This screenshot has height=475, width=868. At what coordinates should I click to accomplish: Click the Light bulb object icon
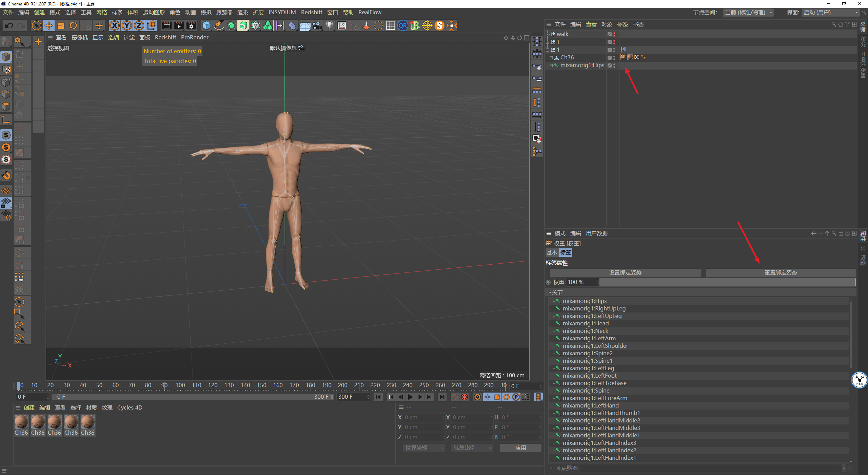pyautogui.click(x=329, y=25)
